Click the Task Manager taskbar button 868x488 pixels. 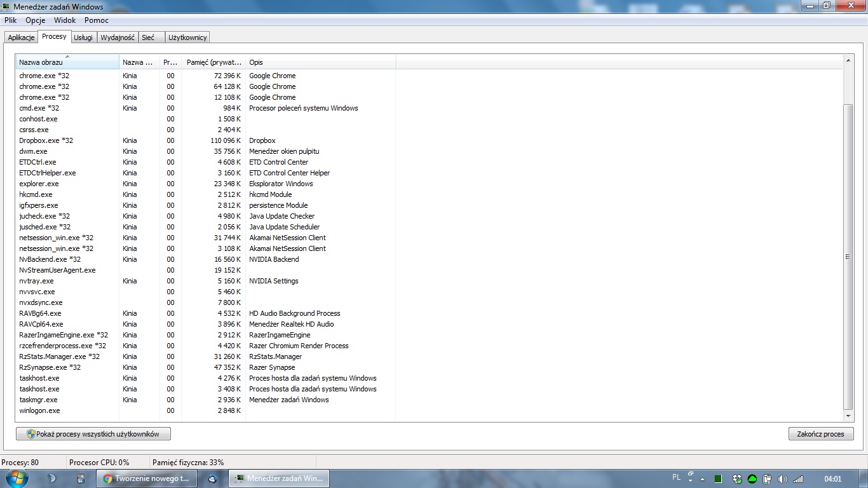tap(279, 478)
